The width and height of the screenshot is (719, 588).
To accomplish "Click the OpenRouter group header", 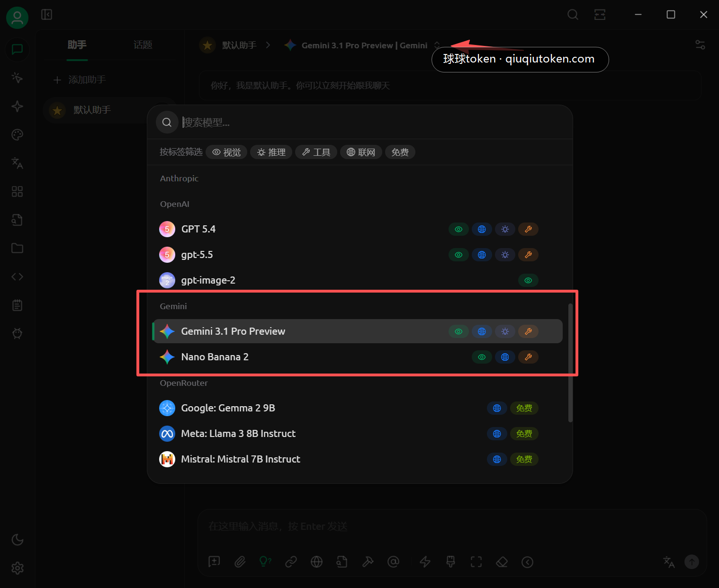I will (184, 383).
